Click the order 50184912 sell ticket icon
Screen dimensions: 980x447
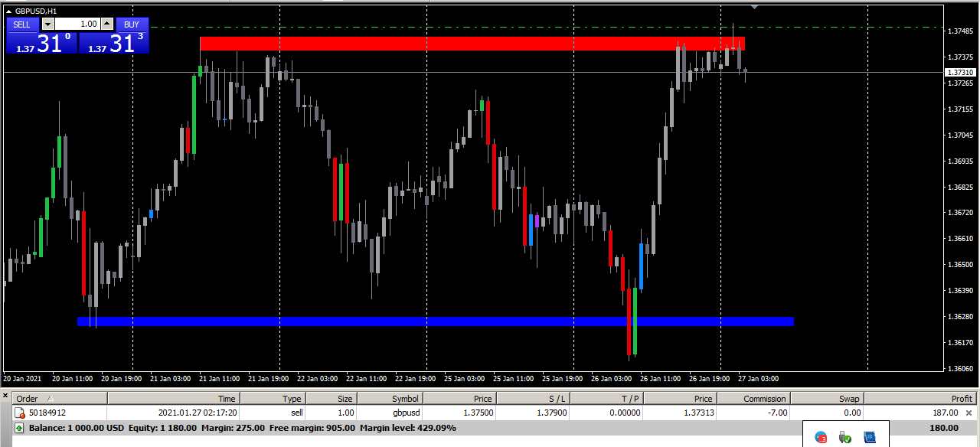point(20,413)
